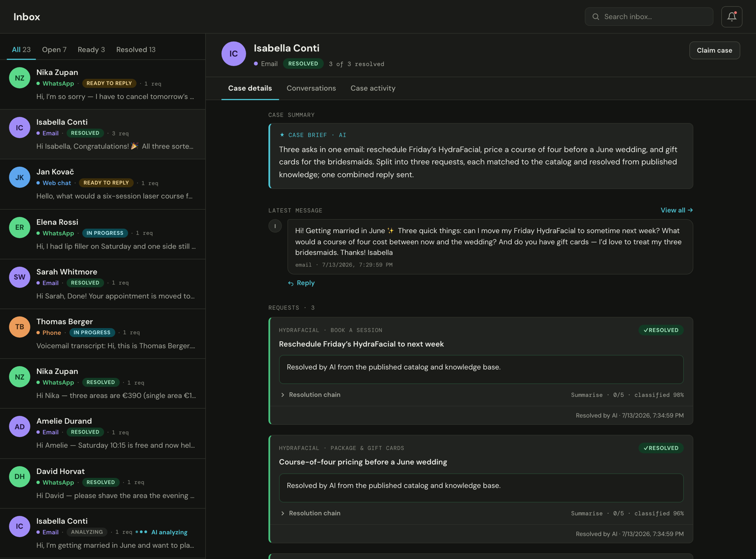Click the Isabella Conti case header name
This screenshot has height=559, width=756.
[286, 48]
